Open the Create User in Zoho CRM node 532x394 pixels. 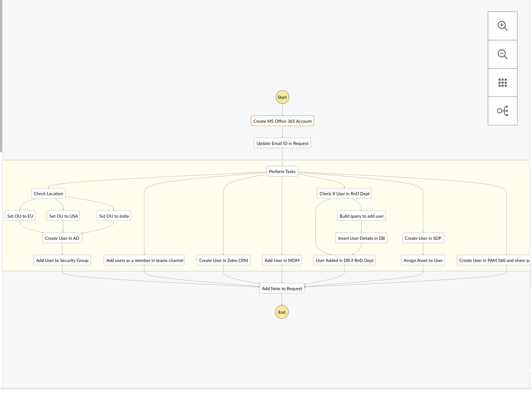(x=223, y=260)
